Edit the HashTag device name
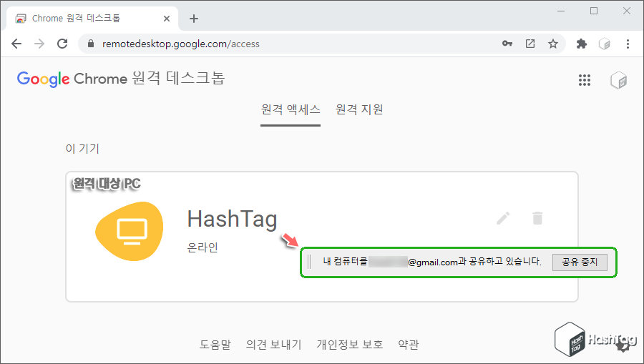644x364 pixels. (x=503, y=218)
